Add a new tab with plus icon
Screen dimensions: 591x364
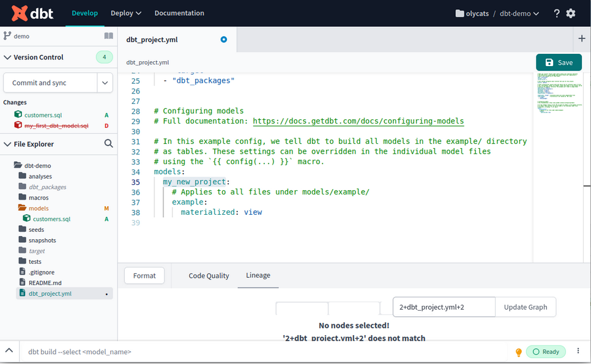pyautogui.click(x=582, y=39)
